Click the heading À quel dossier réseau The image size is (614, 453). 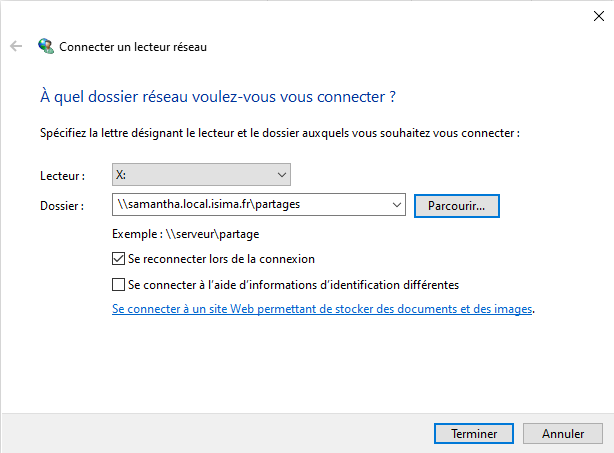[x=218, y=97]
